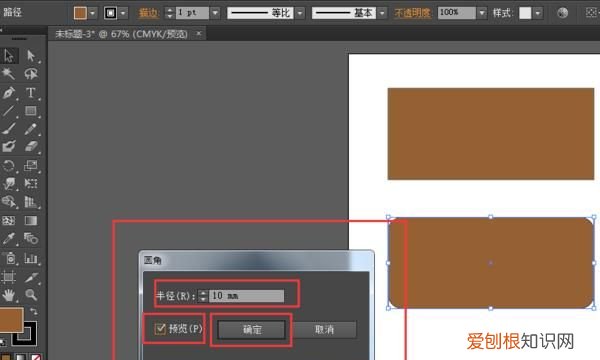Image resolution: width=600 pixels, height=360 pixels.
Task: Click the upper square-cornered brown rectangle
Action: [x=491, y=134]
